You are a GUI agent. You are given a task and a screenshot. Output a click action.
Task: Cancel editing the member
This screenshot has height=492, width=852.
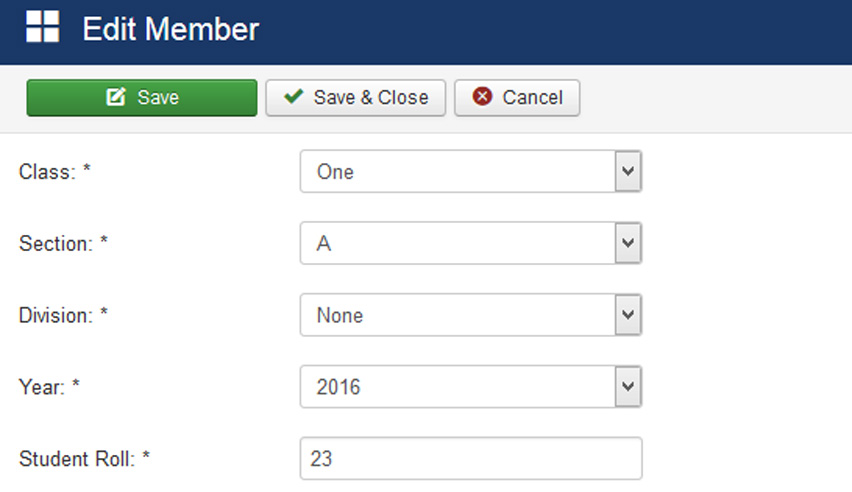[517, 98]
